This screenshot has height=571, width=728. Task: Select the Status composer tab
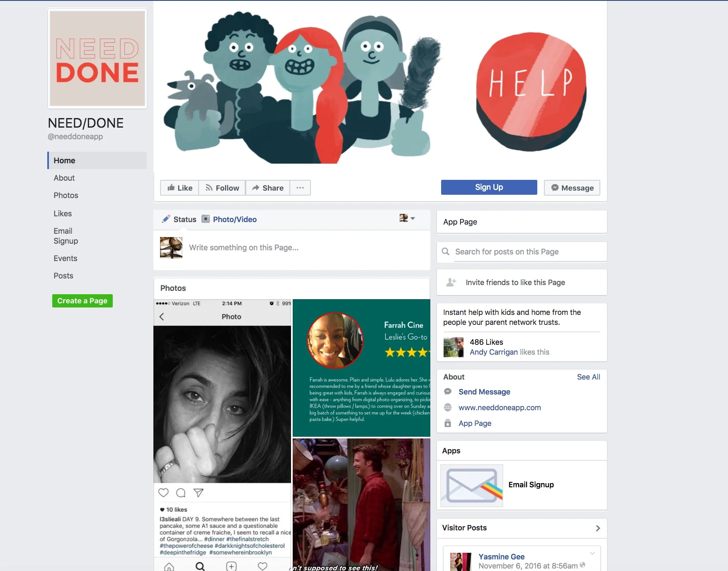[179, 219]
